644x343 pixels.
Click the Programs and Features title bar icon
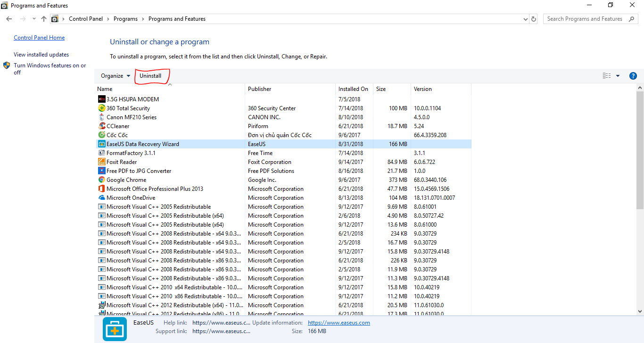5,6
